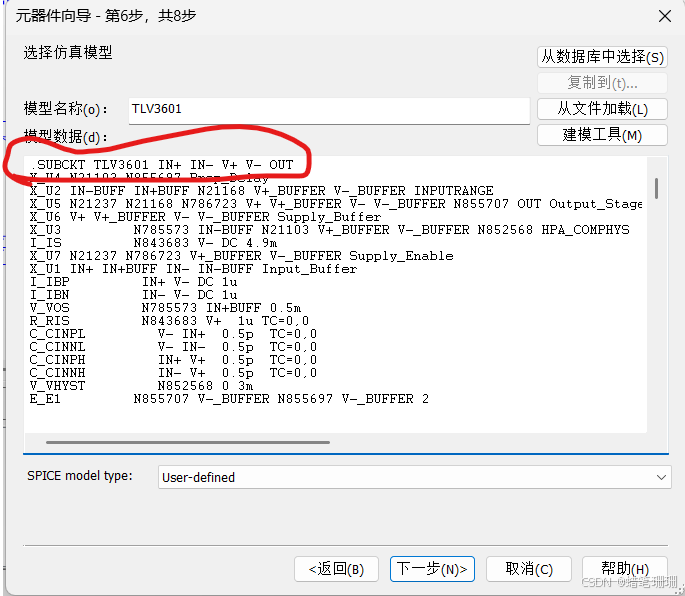Click the C_CINNL line

coord(173,347)
